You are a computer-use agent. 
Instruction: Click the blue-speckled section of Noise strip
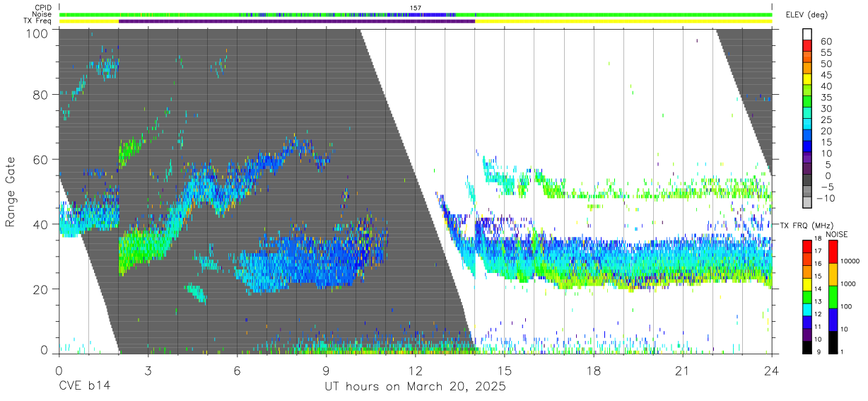pos(346,14)
